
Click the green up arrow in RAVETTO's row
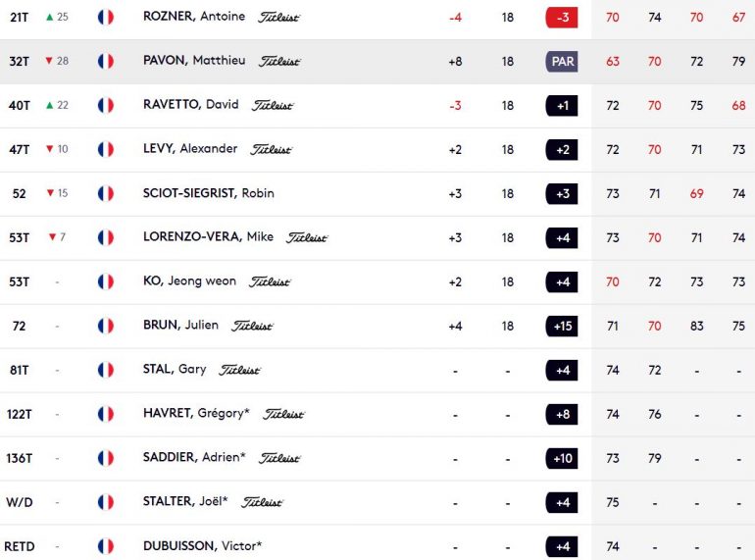[x=49, y=105]
